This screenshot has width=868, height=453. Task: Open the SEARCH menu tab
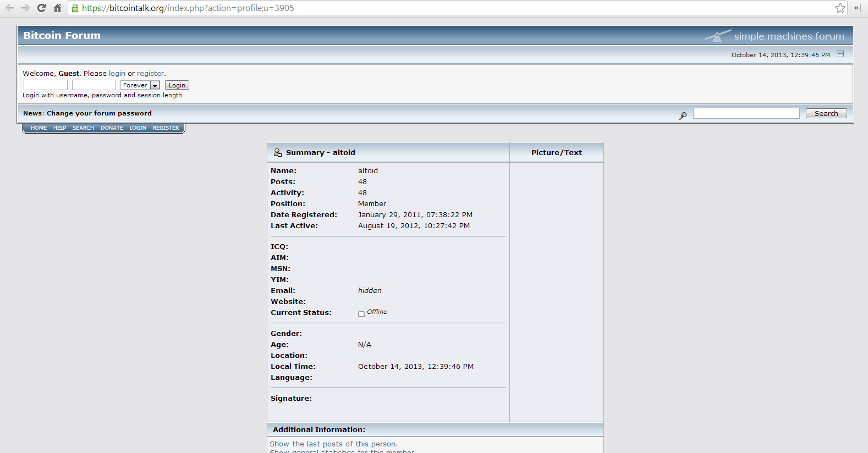click(x=83, y=128)
